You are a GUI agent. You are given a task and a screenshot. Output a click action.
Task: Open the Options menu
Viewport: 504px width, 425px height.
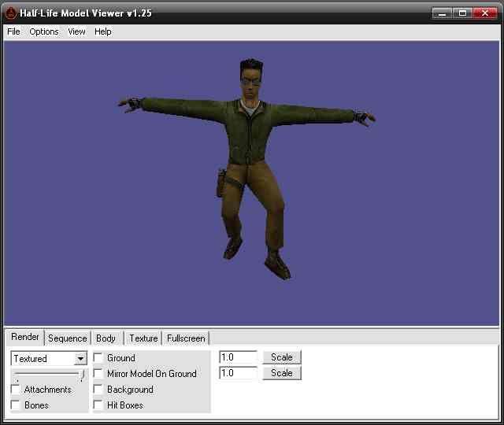click(44, 31)
